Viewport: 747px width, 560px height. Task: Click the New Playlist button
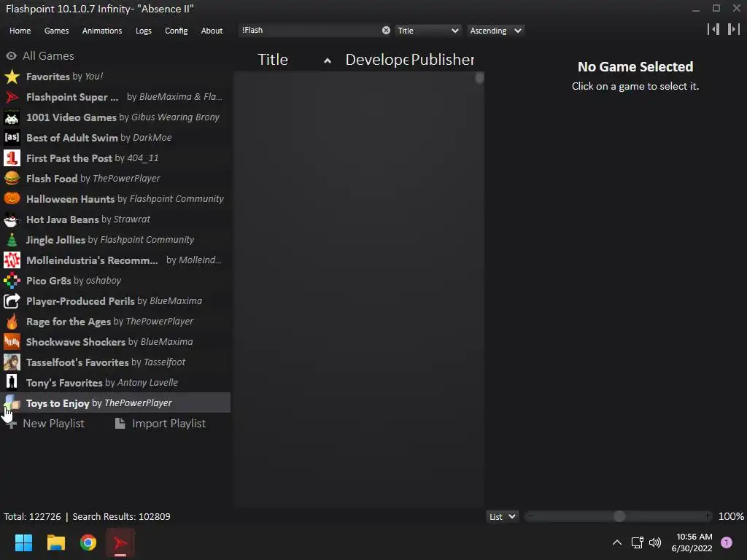point(46,424)
